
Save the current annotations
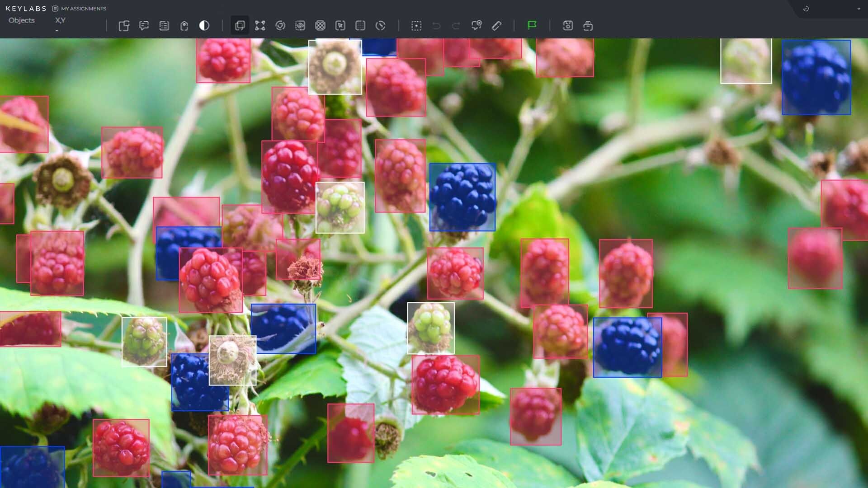tap(568, 26)
